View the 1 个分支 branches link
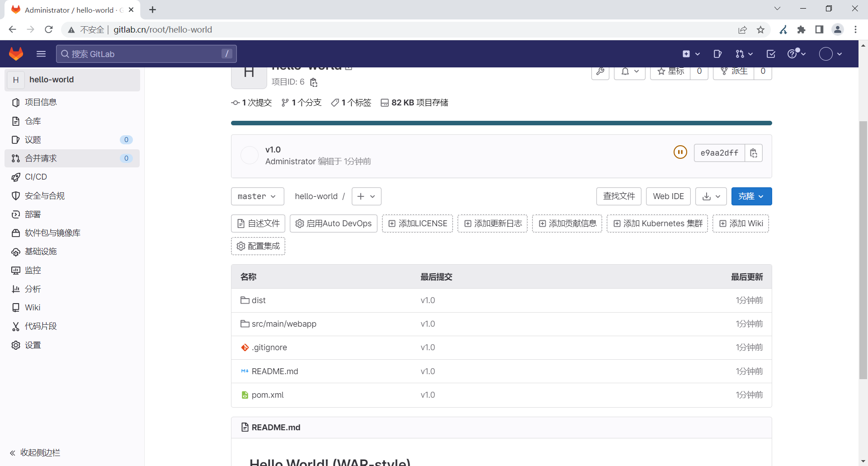Image resolution: width=868 pixels, height=466 pixels. 302,103
